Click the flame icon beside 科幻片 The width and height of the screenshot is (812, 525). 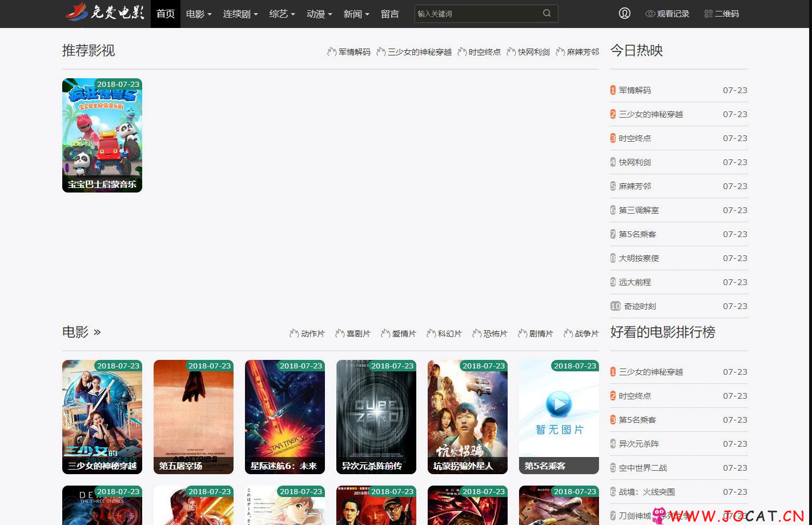[431, 333]
